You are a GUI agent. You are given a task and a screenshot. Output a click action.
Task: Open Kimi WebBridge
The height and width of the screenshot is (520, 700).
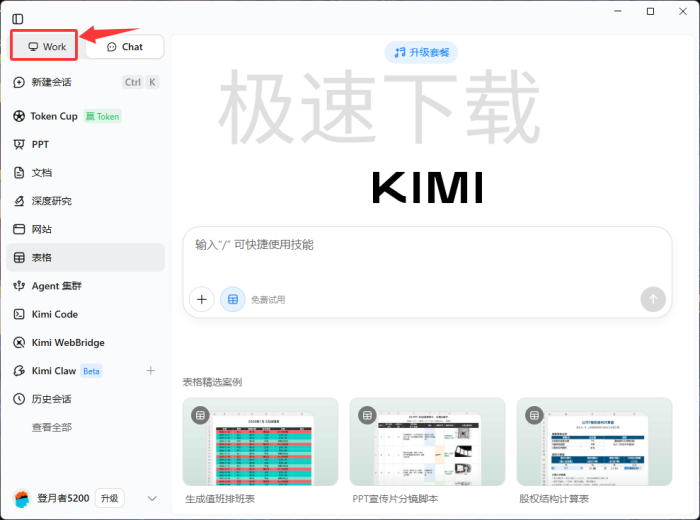[x=86, y=342]
